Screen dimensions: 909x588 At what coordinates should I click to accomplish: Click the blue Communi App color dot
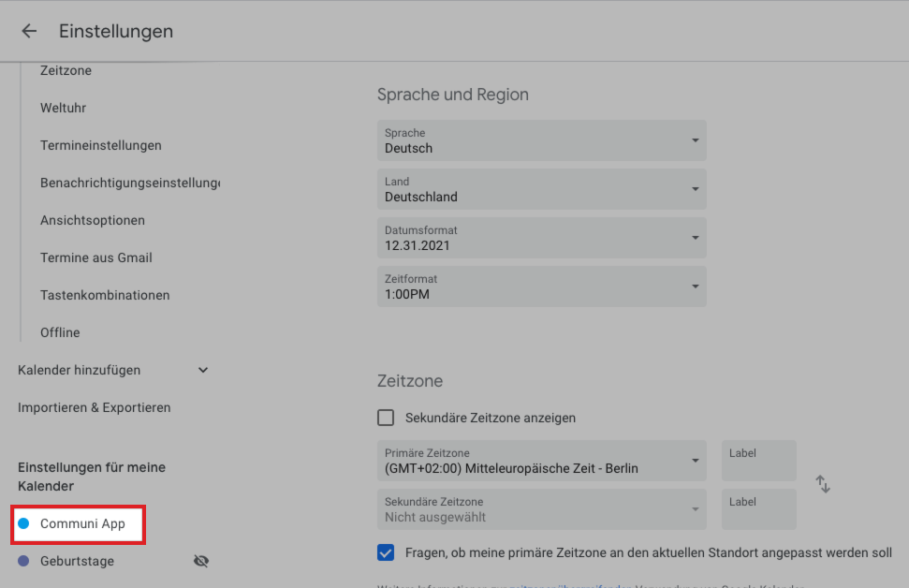[23, 523]
